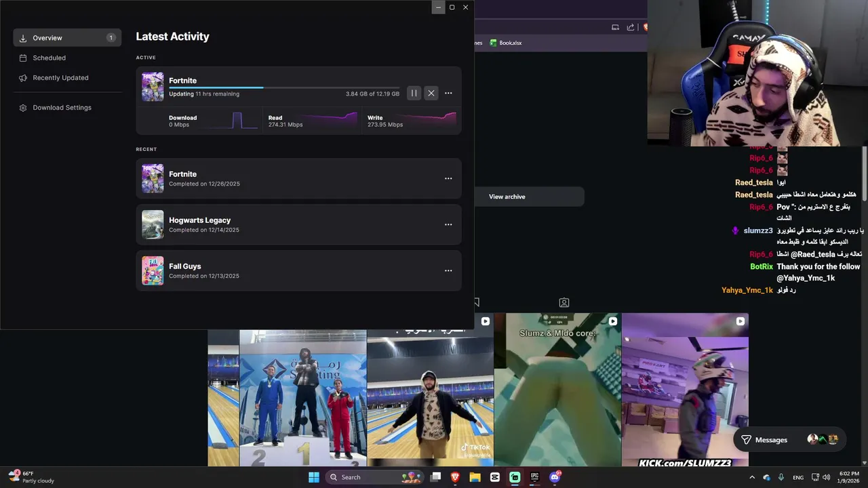Open network settings tray icon
The image size is (868, 488).
815,477
